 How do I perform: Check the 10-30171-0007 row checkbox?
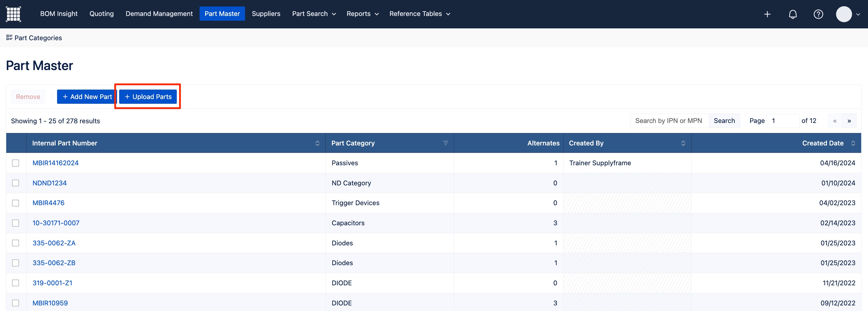coord(15,223)
